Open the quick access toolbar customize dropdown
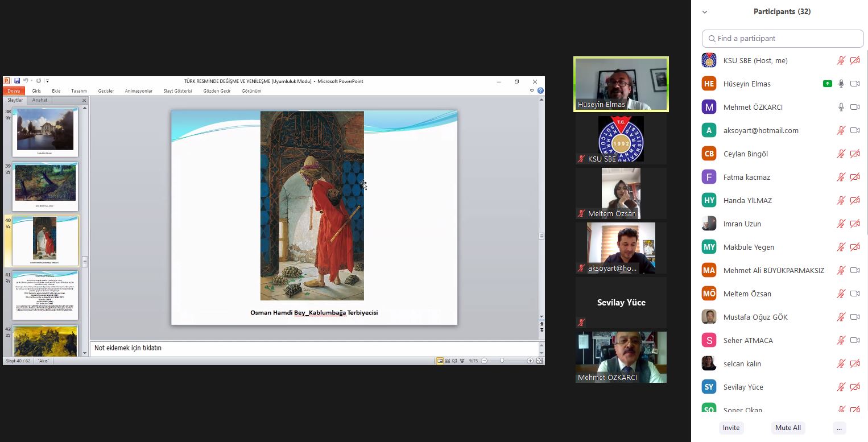 [48, 81]
